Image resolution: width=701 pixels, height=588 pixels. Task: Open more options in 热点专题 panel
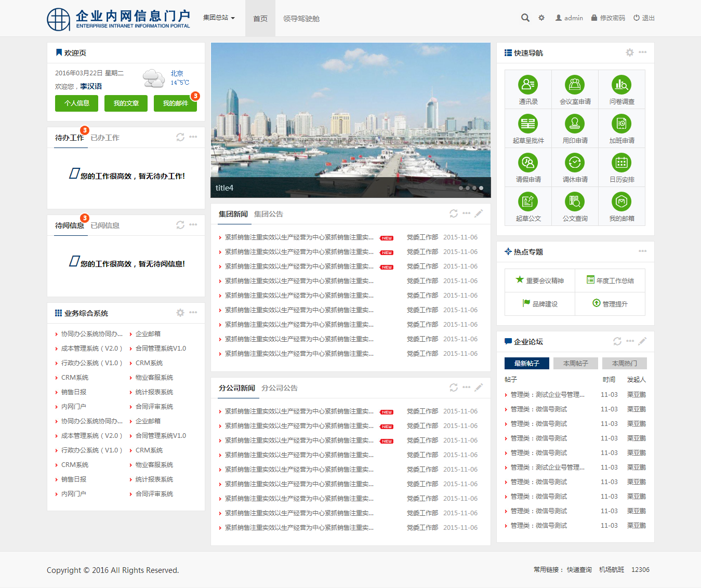click(x=643, y=251)
